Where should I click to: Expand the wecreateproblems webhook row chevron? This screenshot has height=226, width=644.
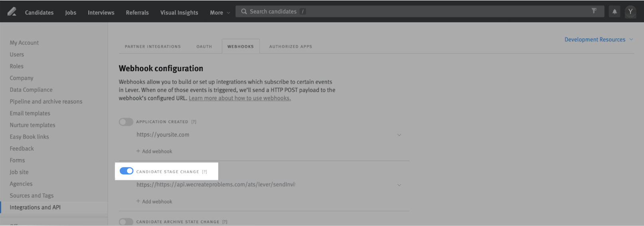click(x=399, y=185)
